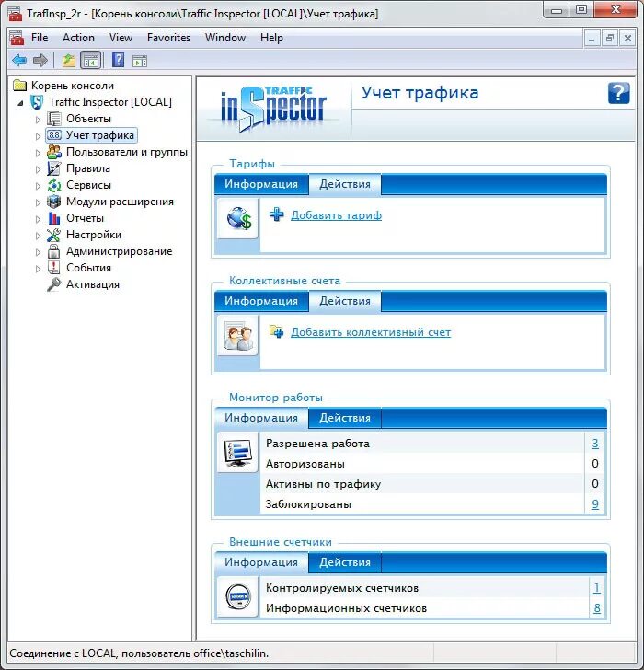Image resolution: width=644 pixels, height=670 pixels.
Task: Click the Traffic Inspector logo
Action: pos(273,108)
